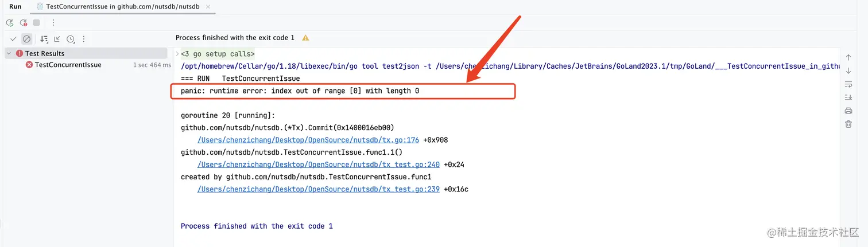Click the red Test Results failed icon
Image resolution: width=868 pixels, height=247 pixels.
tap(20, 53)
